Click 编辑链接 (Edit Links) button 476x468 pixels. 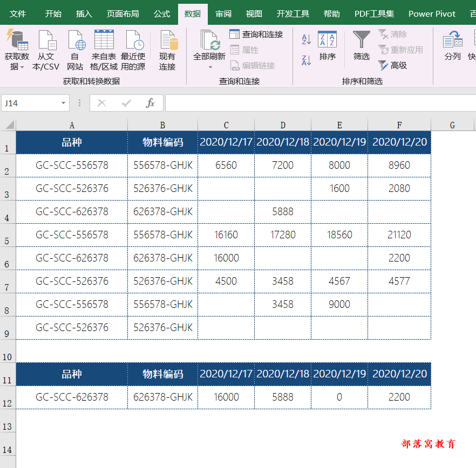252,66
